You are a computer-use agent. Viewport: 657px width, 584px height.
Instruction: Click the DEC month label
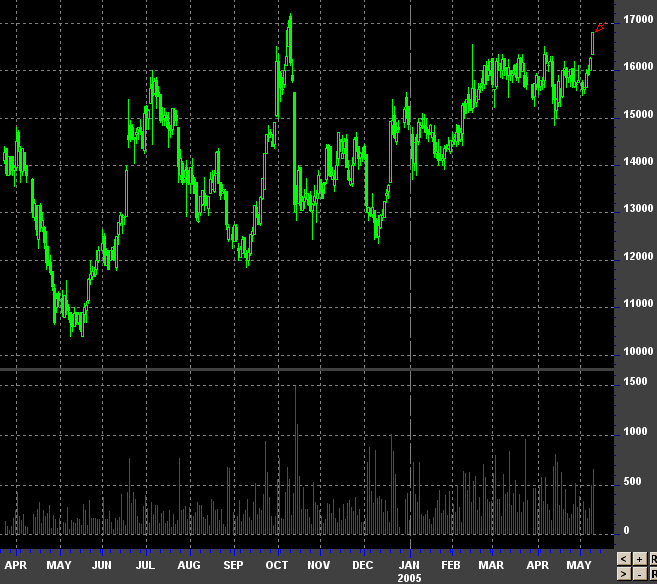(362, 565)
